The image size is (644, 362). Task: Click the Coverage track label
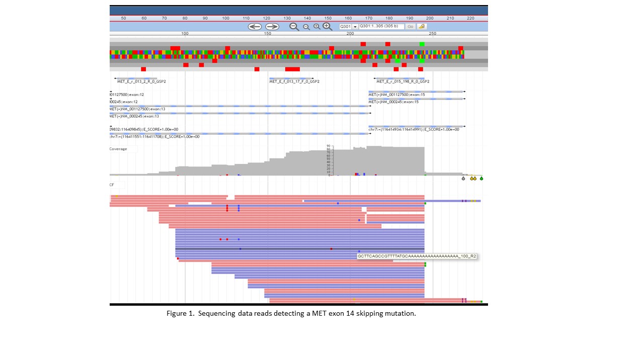[119, 149]
